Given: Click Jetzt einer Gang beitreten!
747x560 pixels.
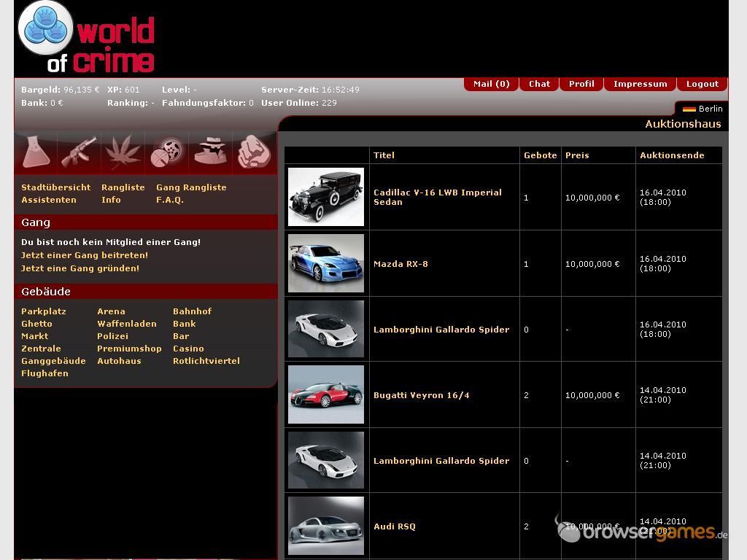Looking at the screenshot, I should click(85, 255).
